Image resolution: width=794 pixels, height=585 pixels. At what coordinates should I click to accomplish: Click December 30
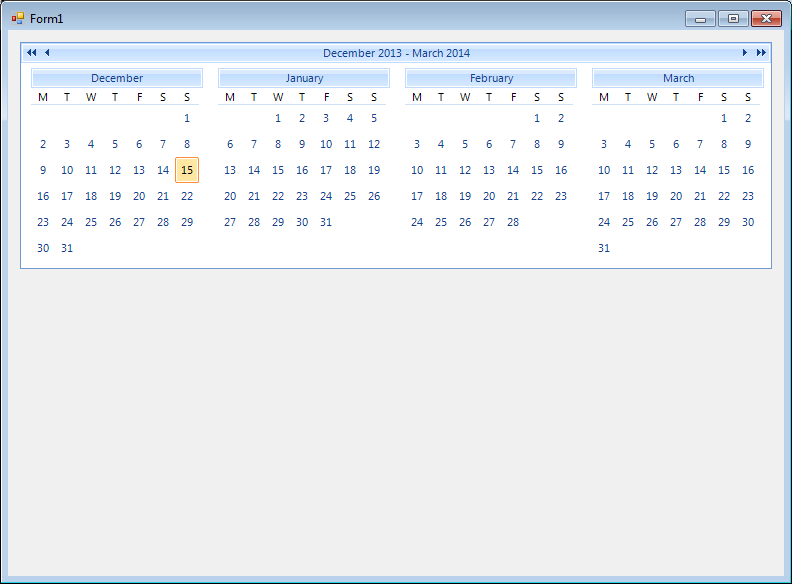click(x=43, y=248)
